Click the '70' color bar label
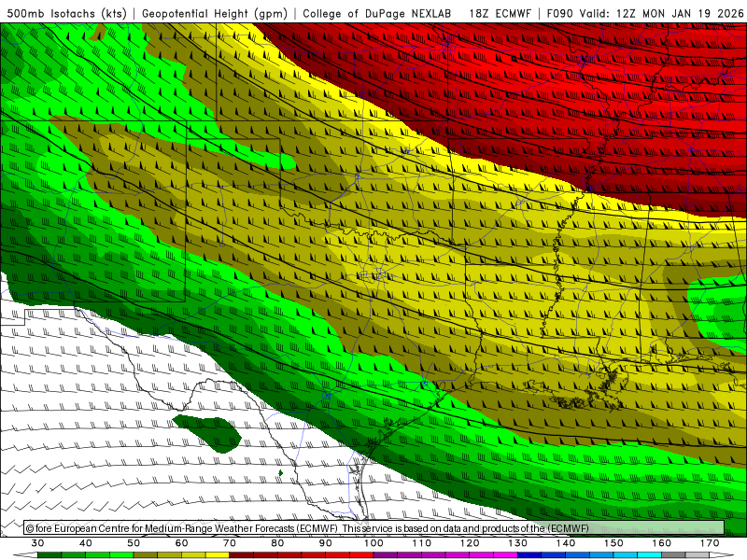Viewport: 747px width, 560px height. point(230,543)
